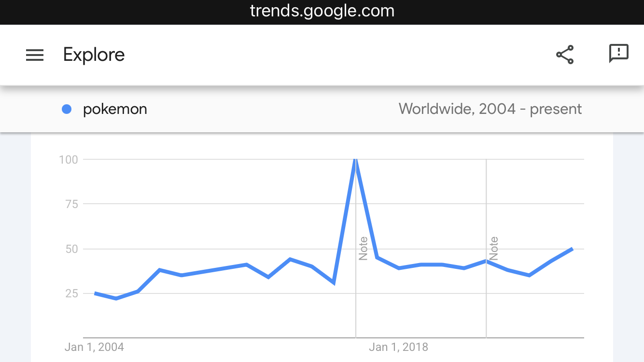Viewport: 644px width, 362px height.
Task: Click the 75 y-axis label
Action: [x=72, y=204]
